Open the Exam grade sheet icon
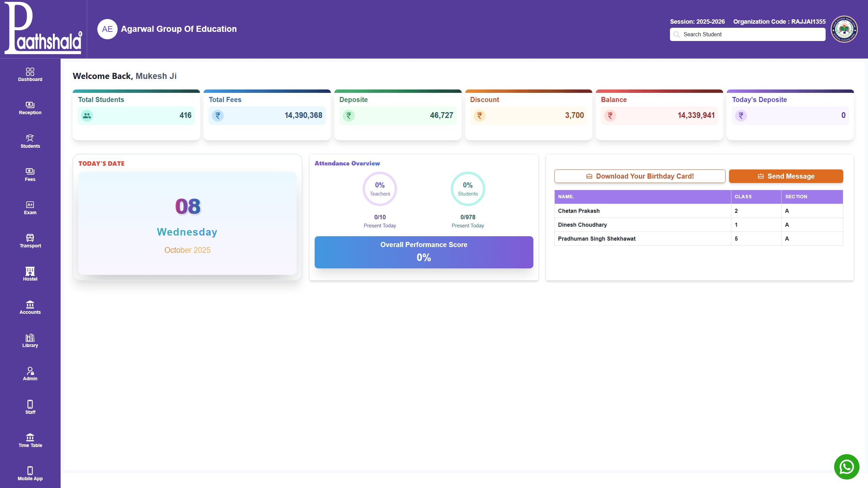This screenshot has width=868, height=488. pos(30,205)
